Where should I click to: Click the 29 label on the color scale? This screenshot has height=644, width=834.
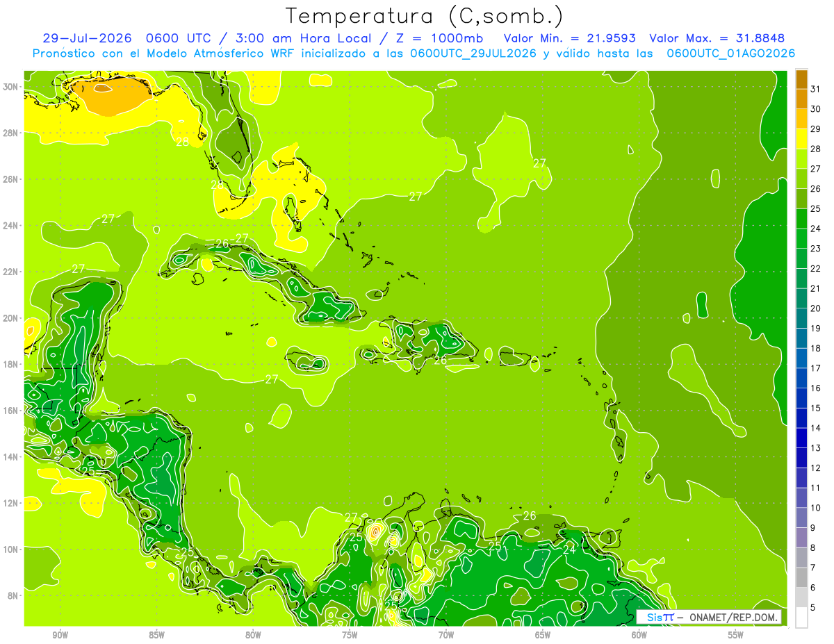(815, 129)
